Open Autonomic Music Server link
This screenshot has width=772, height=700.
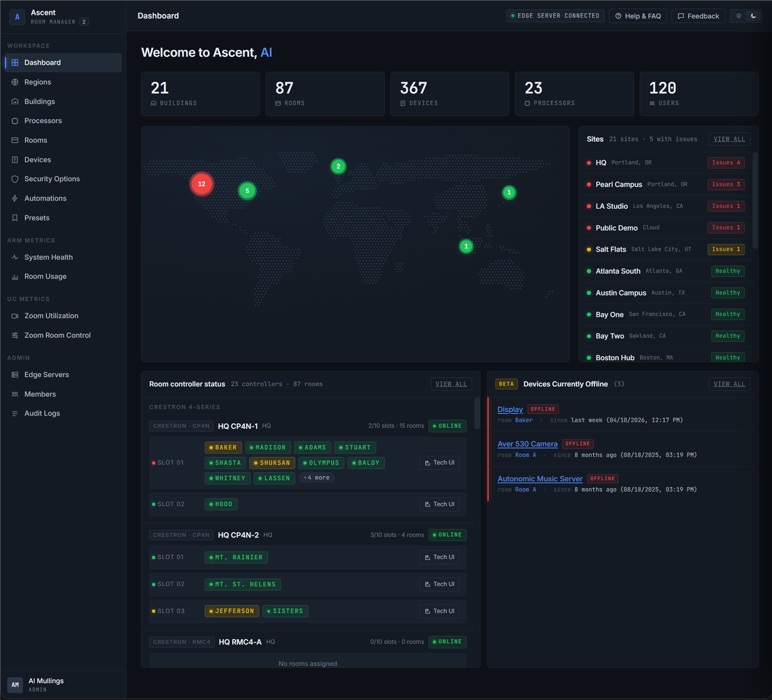point(540,479)
